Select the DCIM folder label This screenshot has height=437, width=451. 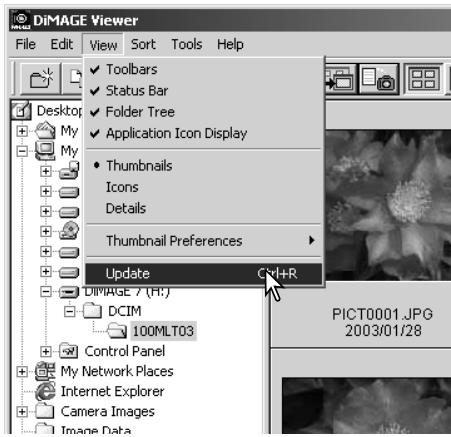coord(125,311)
